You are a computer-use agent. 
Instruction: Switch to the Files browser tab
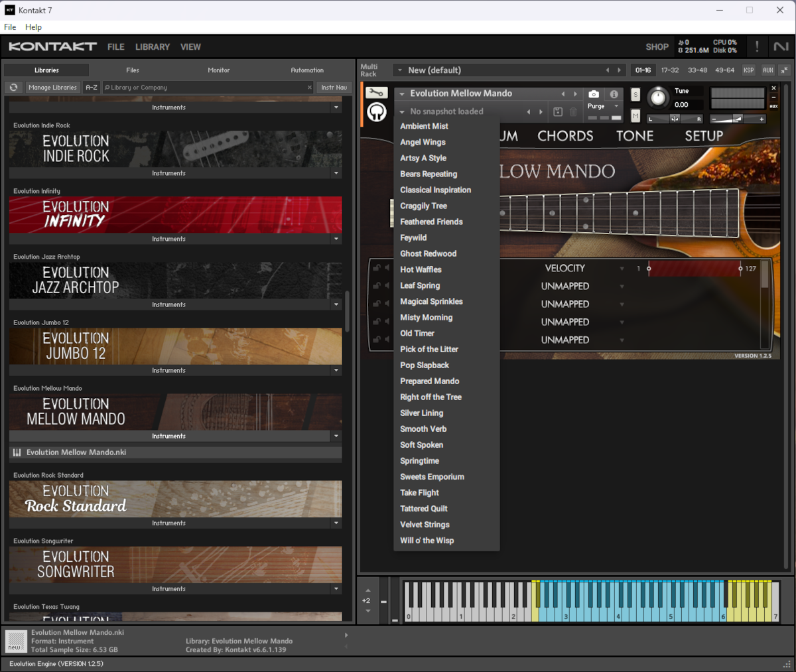[x=133, y=70]
